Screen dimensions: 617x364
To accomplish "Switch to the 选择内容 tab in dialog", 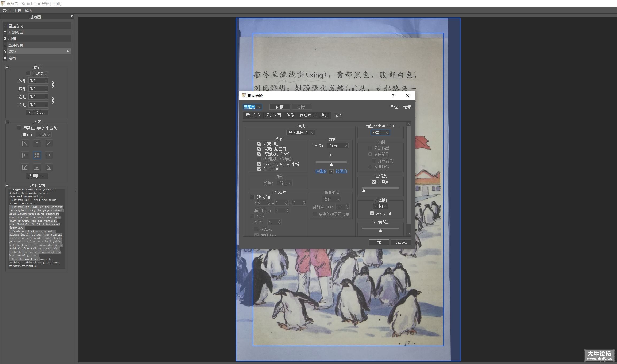I will [307, 115].
